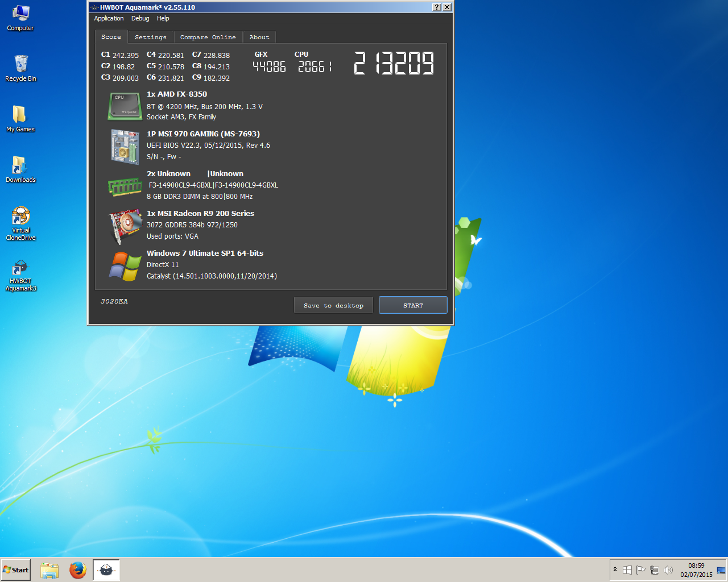Click the Windows logo icon beside OS info
Image resolution: width=728 pixels, height=582 pixels.
coord(125,266)
